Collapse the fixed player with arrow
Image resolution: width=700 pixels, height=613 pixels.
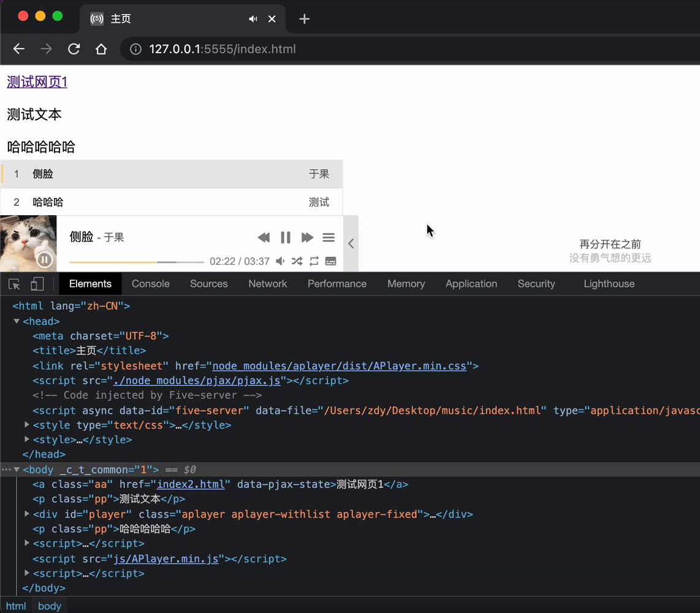(x=351, y=243)
